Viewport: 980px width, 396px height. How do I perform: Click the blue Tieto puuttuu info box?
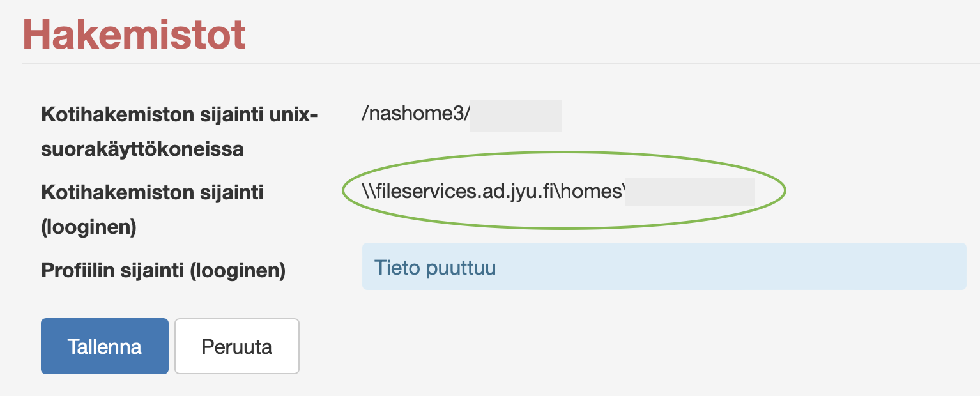click(x=664, y=266)
